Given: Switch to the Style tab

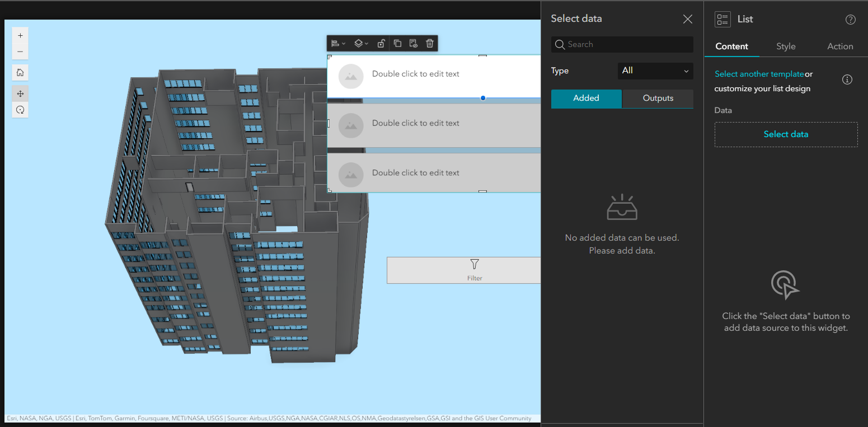Looking at the screenshot, I should 786,46.
